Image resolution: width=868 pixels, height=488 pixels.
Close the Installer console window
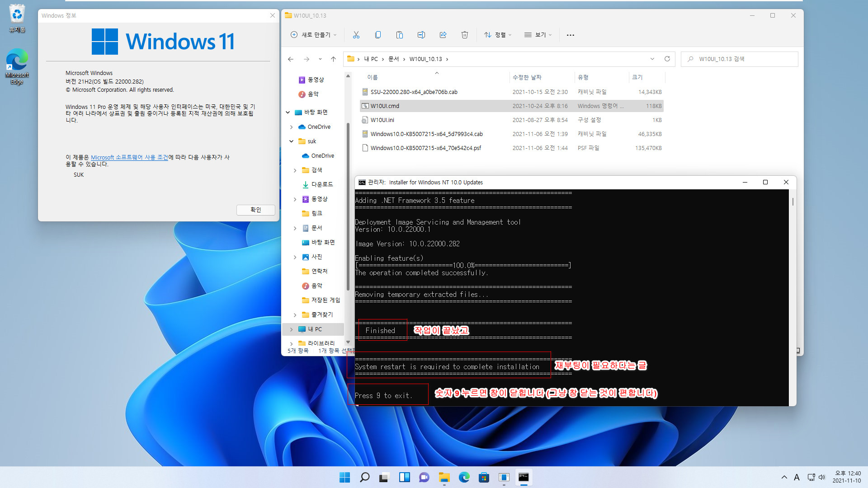[x=786, y=182]
